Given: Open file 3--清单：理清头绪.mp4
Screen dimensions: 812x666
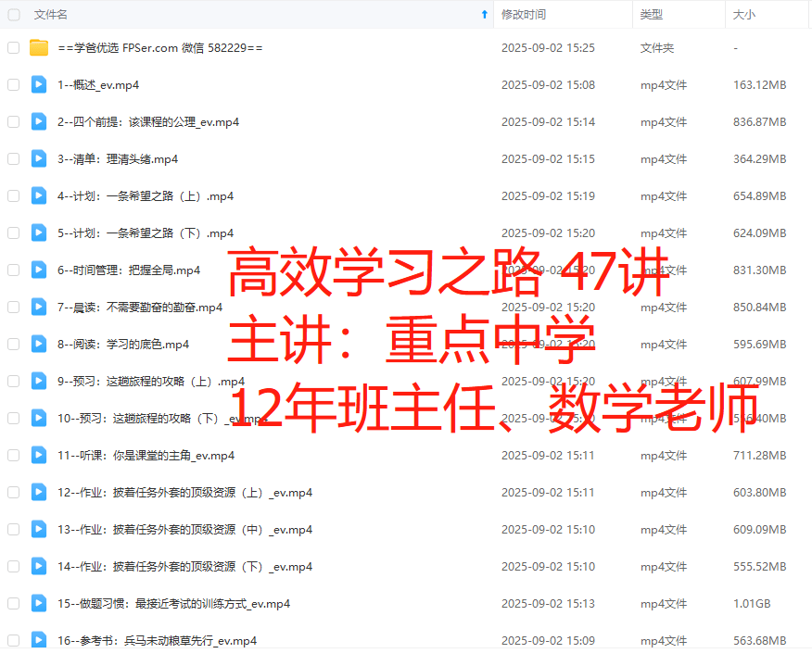Looking at the screenshot, I should [118, 159].
